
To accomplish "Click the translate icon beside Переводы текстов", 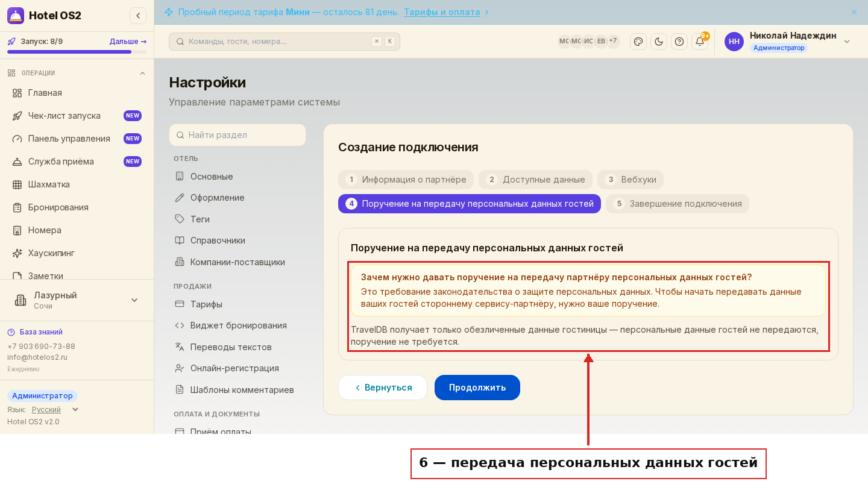I will pos(180,347).
